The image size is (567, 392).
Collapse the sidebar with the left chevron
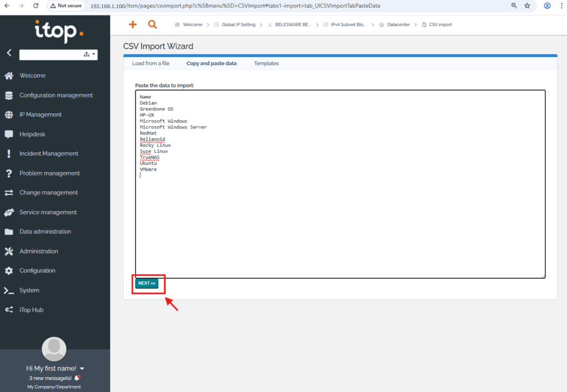pos(9,53)
